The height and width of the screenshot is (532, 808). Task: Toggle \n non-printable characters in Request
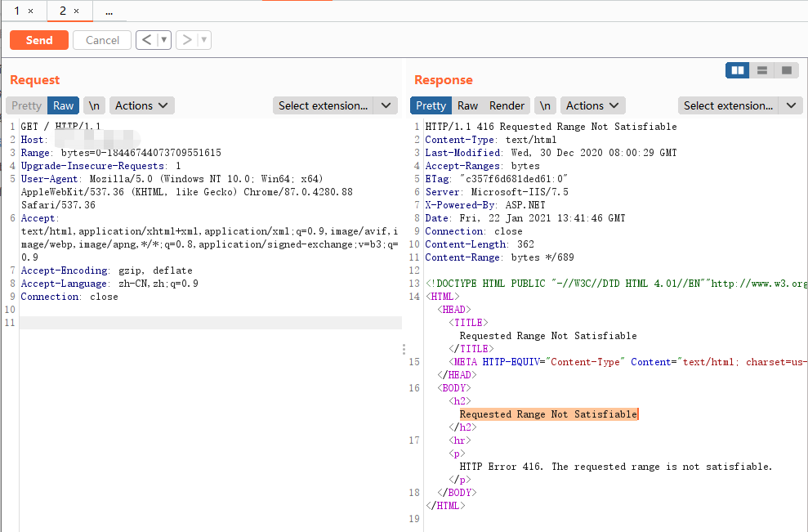pos(95,105)
